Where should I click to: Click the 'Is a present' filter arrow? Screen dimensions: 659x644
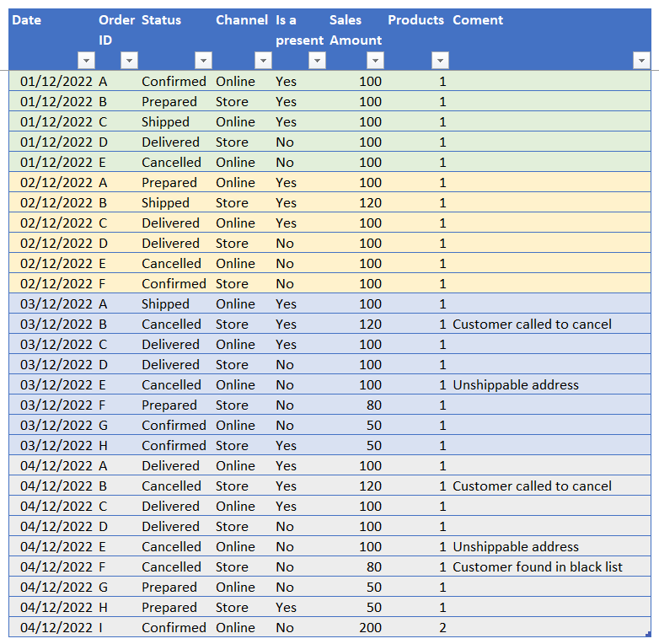coord(317,60)
